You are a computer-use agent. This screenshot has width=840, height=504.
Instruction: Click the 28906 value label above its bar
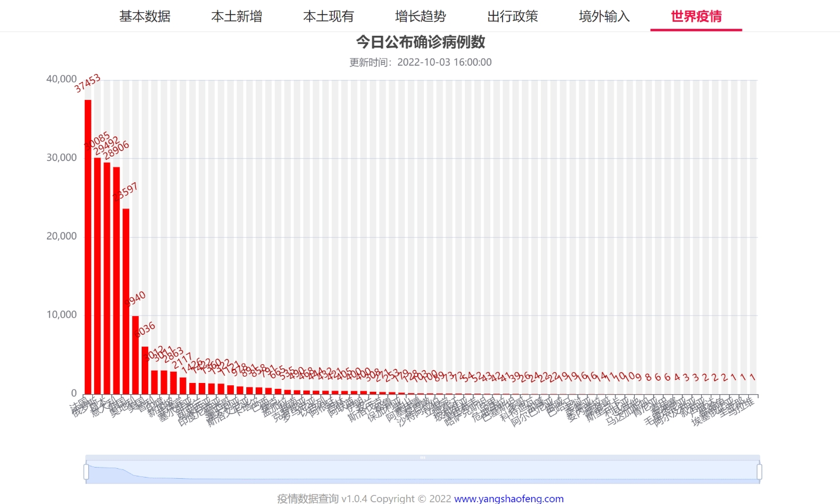click(116, 151)
